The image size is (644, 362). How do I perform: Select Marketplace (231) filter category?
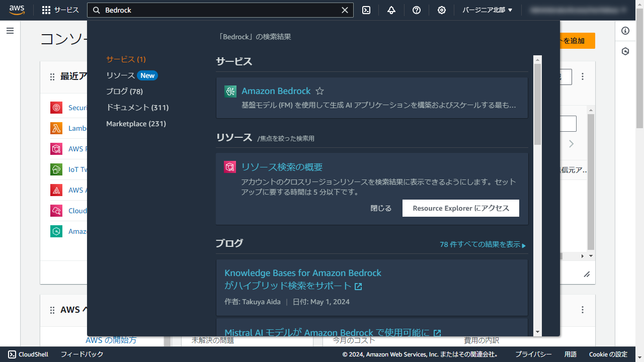(136, 124)
